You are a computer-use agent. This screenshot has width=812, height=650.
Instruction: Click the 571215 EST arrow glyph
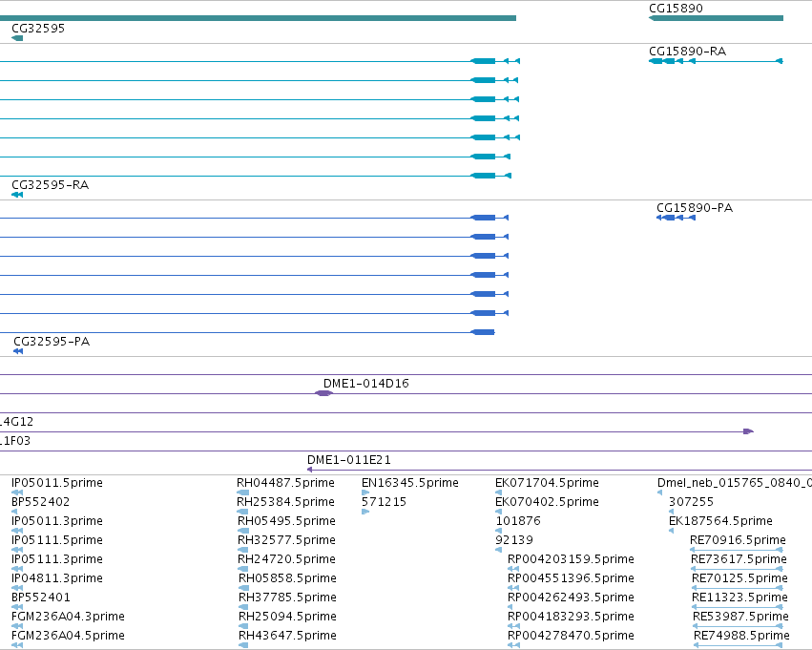click(x=365, y=512)
